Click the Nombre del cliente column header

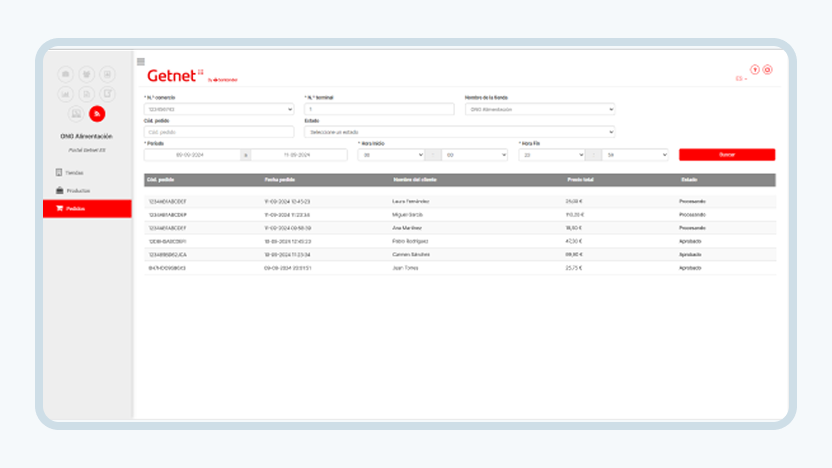(414, 180)
